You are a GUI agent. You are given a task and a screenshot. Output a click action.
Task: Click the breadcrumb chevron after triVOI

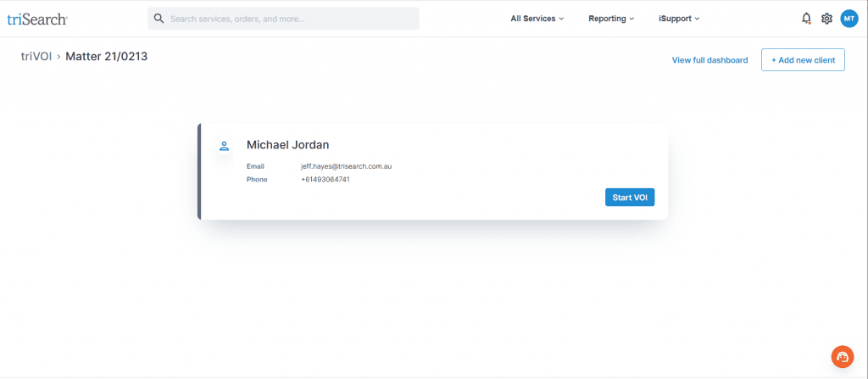pyautogui.click(x=58, y=58)
